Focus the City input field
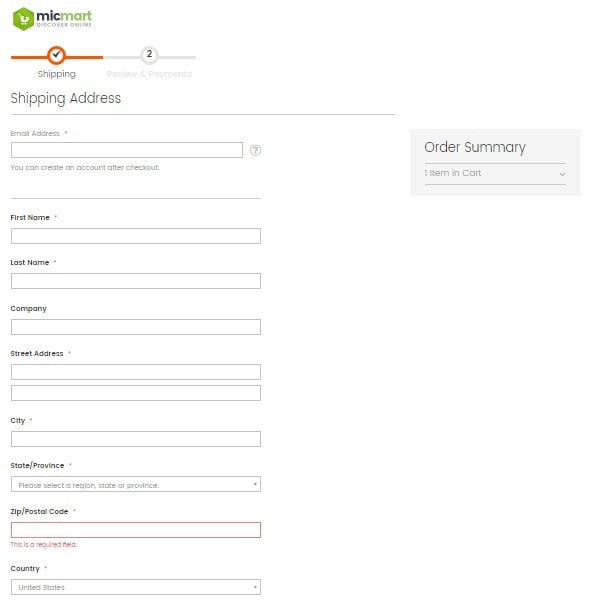Viewport: 593px width, 605px height. 136,439
